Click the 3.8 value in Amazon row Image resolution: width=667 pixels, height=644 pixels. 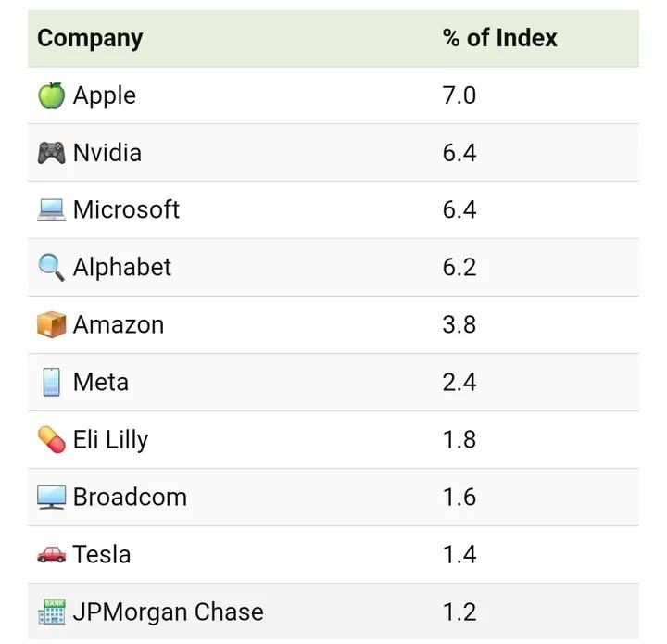tap(459, 325)
